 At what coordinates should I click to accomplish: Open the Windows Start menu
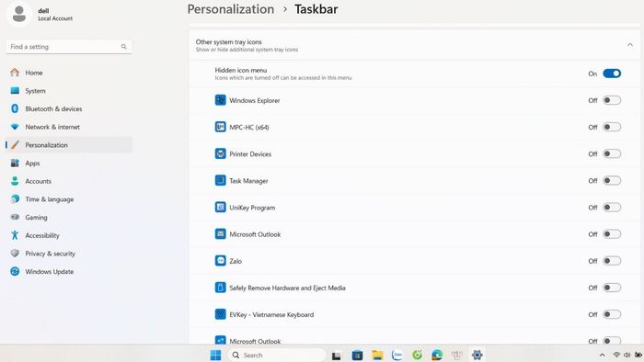pyautogui.click(x=215, y=355)
